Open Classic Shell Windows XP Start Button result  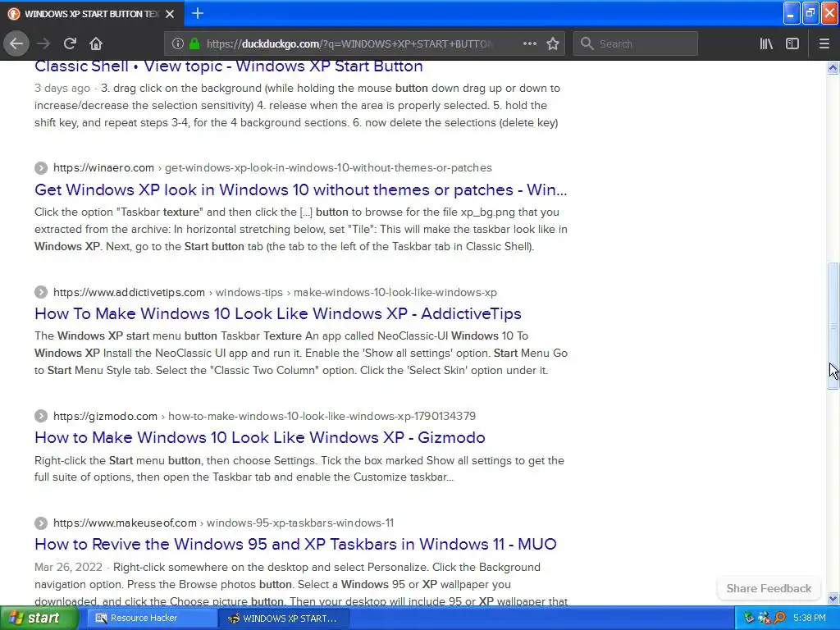click(x=229, y=66)
